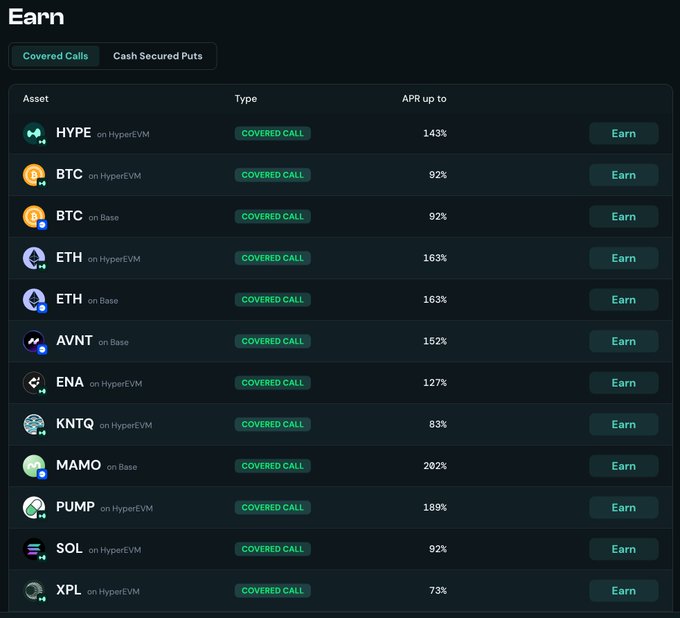The image size is (680, 618).
Task: Switch to the Cash Secured Puts tab
Action: (x=157, y=56)
